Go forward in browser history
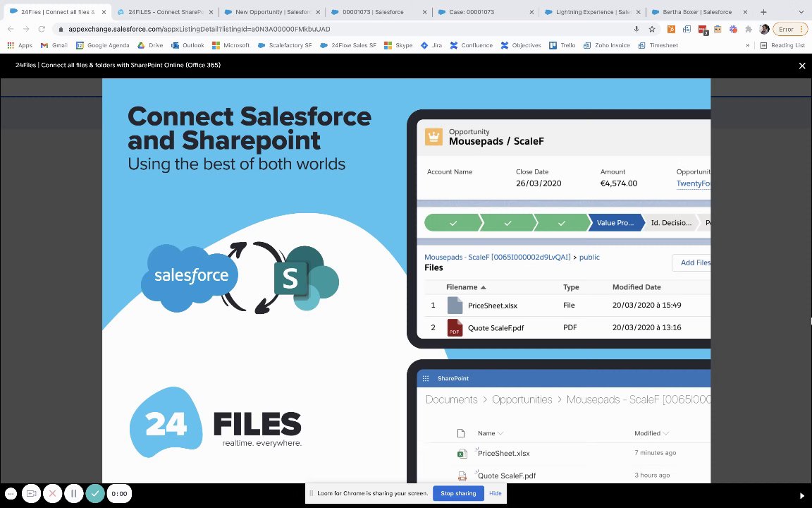This screenshot has height=508, width=812. click(26, 29)
